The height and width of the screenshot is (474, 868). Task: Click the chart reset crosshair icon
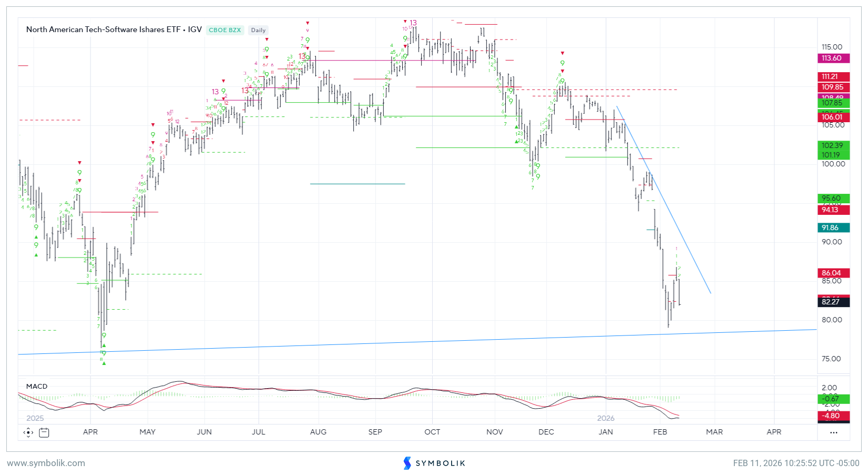point(28,432)
